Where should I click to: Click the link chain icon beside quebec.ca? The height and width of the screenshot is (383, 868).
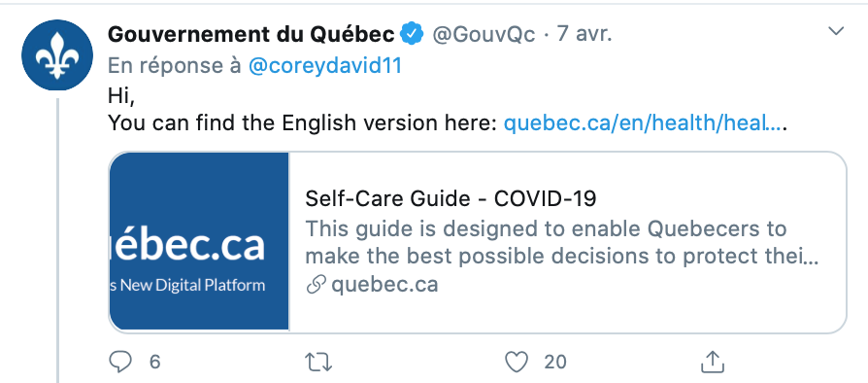[316, 286]
